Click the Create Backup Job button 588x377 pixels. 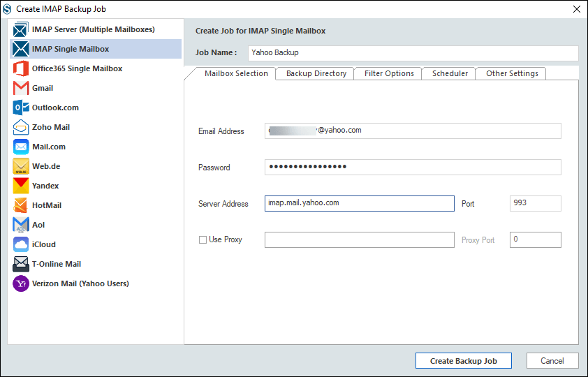pos(464,361)
